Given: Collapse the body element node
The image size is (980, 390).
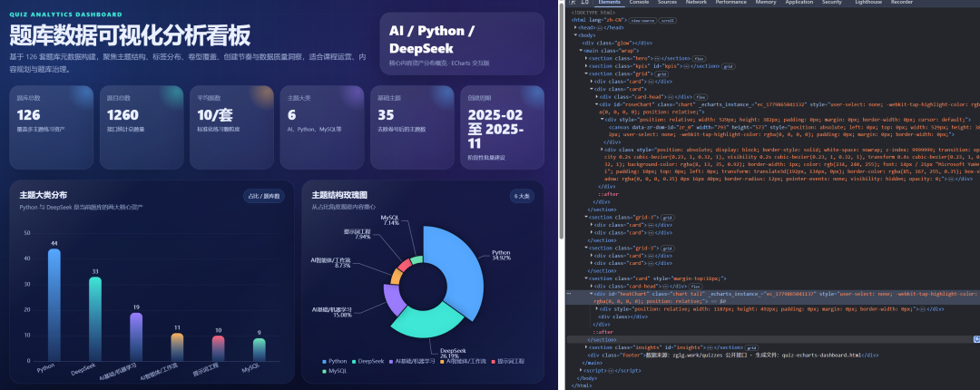Looking at the screenshot, I should tap(575, 35).
